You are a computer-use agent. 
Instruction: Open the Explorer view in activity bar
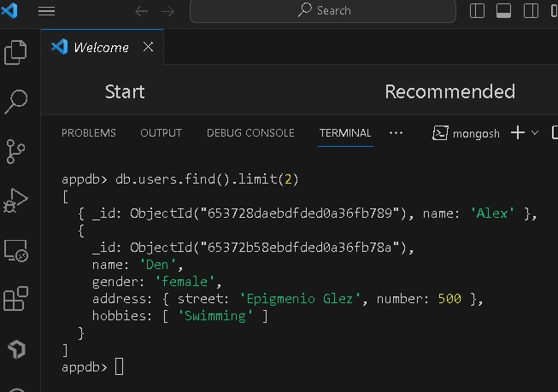tap(15, 52)
